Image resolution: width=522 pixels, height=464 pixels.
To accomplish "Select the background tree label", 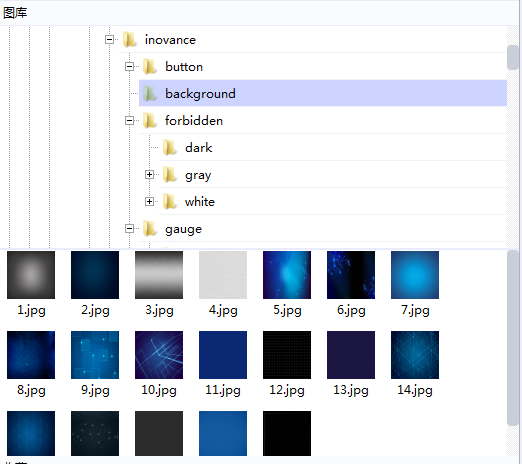I will click(200, 94).
